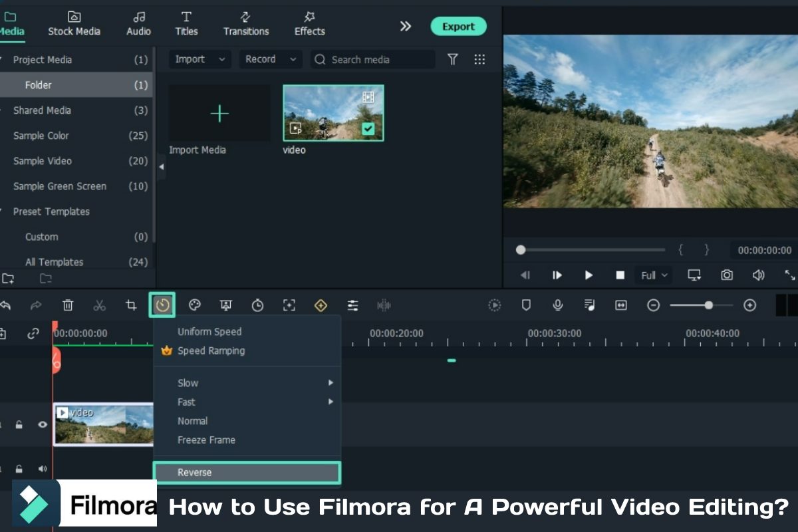Click the Undo arrow icon
Image resolution: width=798 pixels, height=532 pixels.
[x=5, y=305]
